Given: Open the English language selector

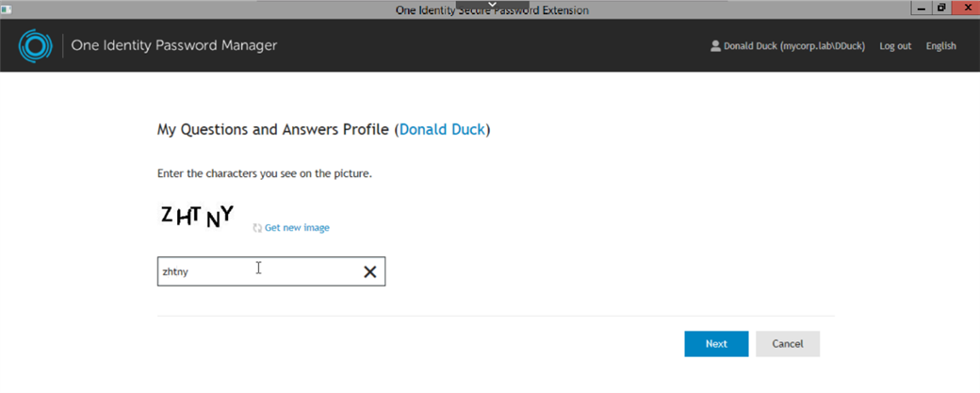Looking at the screenshot, I should click(x=940, y=45).
